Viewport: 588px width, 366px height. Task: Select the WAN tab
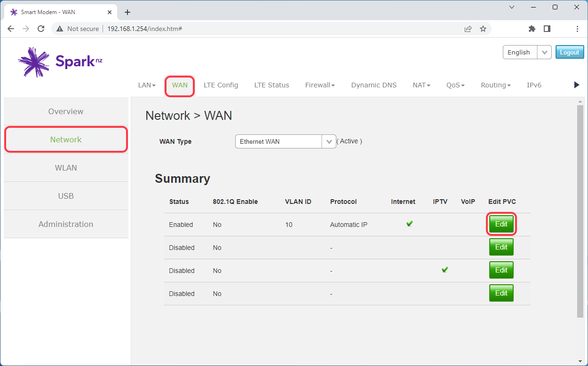180,86
